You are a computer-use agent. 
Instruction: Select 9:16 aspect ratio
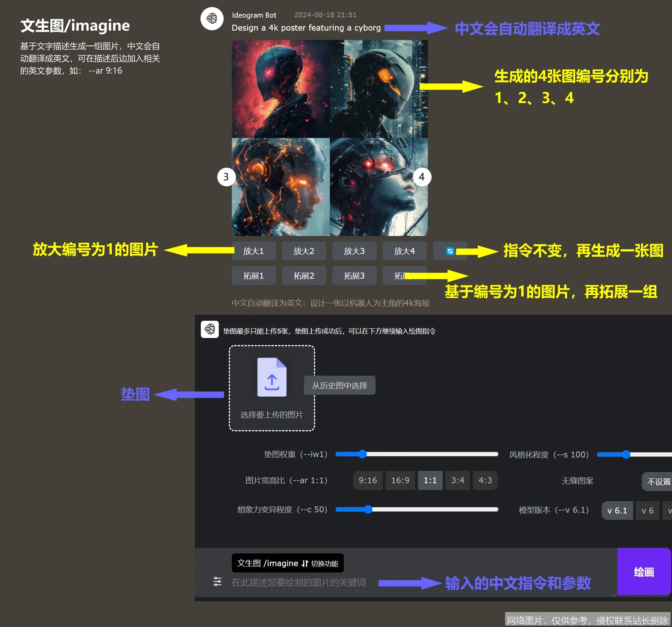coord(368,480)
